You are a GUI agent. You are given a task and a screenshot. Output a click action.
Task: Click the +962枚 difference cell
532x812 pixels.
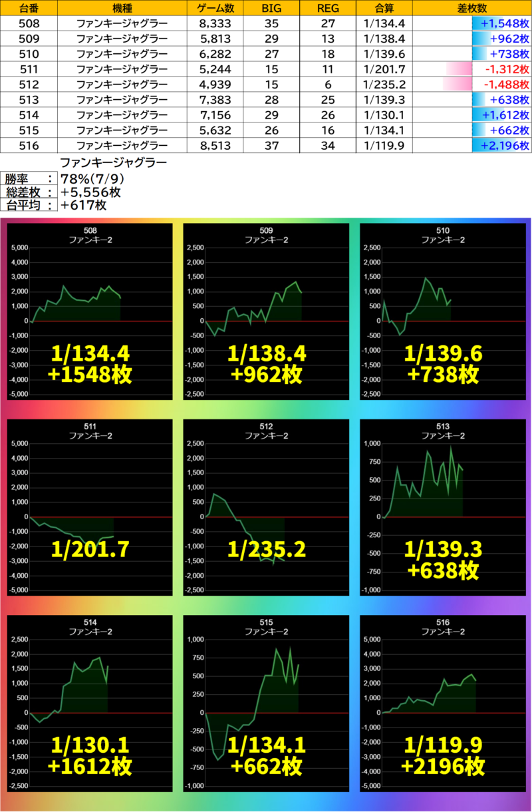[x=472, y=39]
